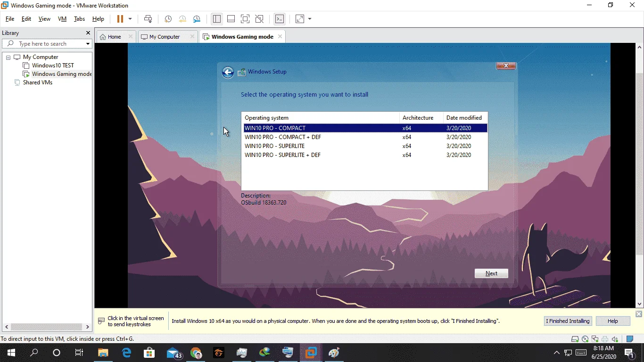Click the Pause VM toolbar icon
This screenshot has width=644, height=362.
[x=120, y=19]
